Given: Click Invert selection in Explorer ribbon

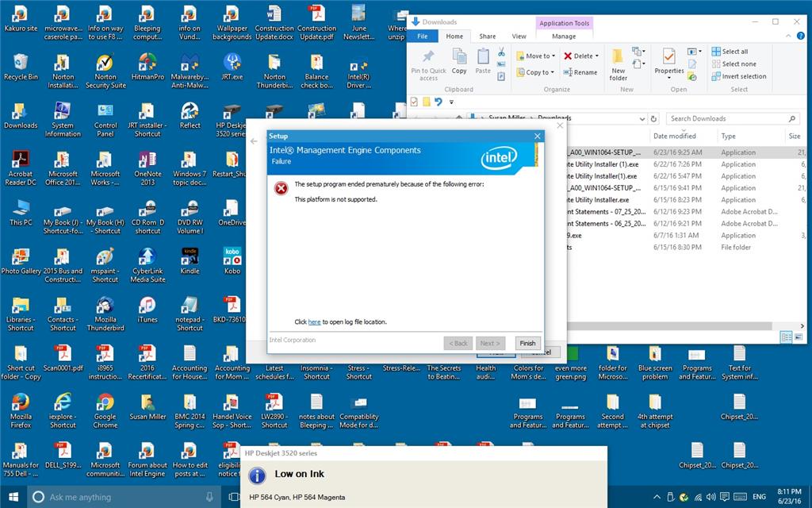Looking at the screenshot, I should (739, 76).
